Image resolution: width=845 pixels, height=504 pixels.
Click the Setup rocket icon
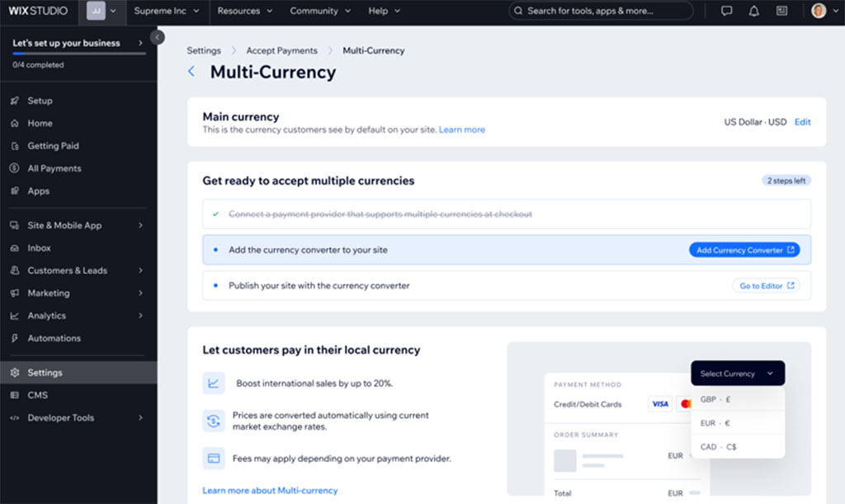click(x=15, y=101)
